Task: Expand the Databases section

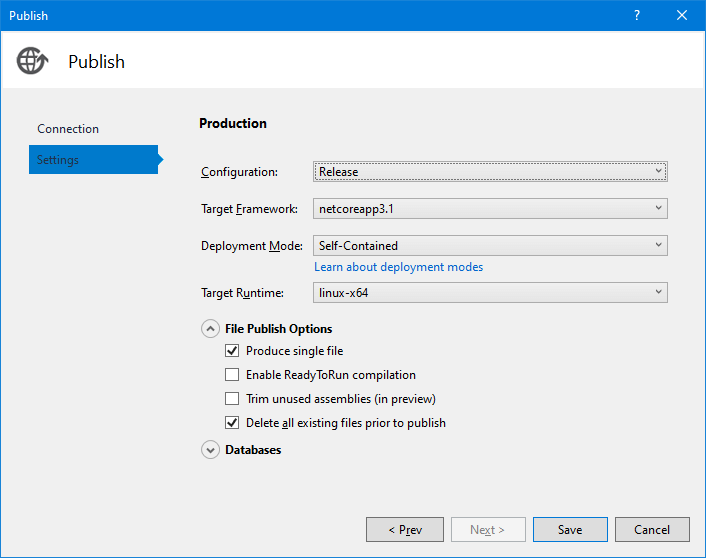Action: pyautogui.click(x=210, y=450)
